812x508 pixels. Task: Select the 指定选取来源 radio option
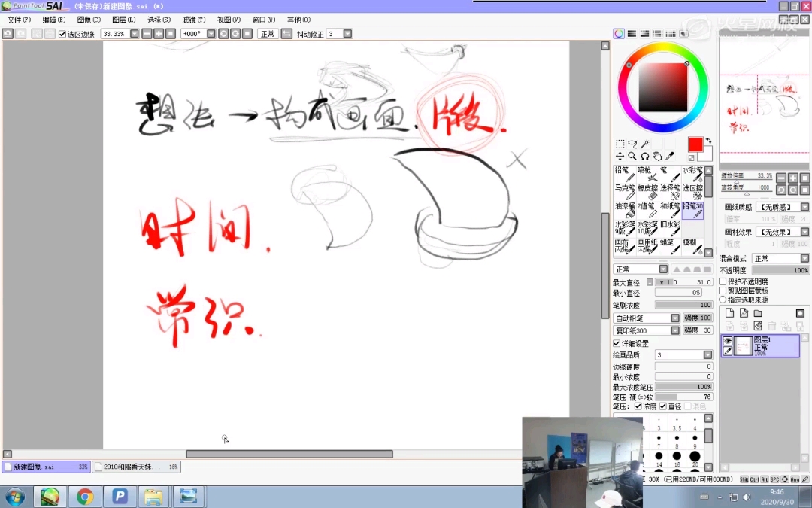[723, 300]
